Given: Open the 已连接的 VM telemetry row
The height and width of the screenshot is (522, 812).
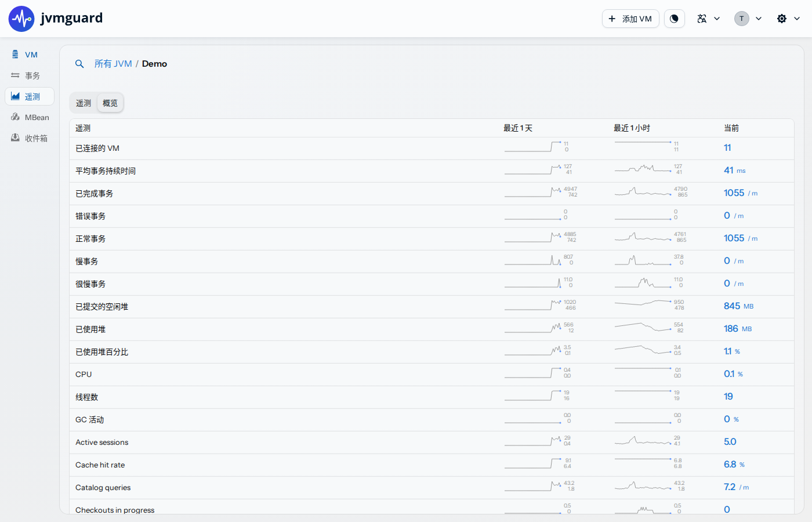Looking at the screenshot, I should click(x=432, y=148).
